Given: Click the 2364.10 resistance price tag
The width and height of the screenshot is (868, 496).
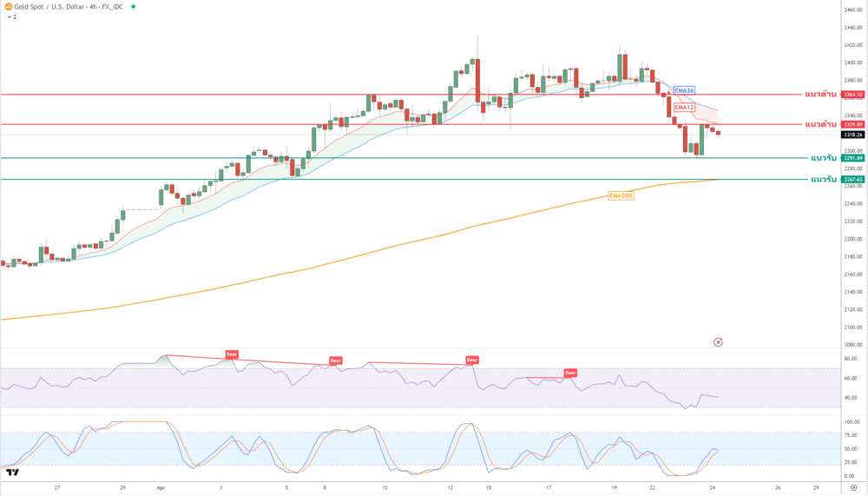Looking at the screenshot, I should pyautogui.click(x=853, y=94).
